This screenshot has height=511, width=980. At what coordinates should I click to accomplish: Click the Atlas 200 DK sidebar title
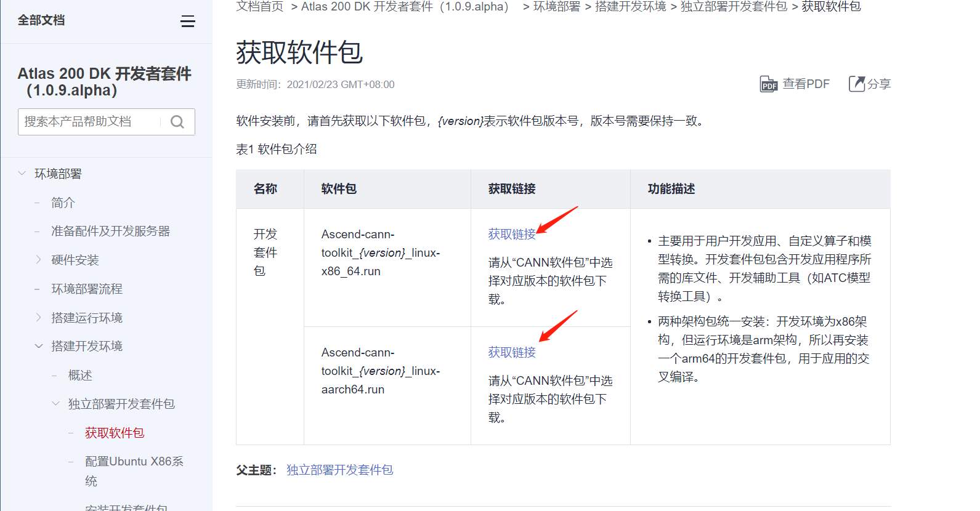click(104, 82)
